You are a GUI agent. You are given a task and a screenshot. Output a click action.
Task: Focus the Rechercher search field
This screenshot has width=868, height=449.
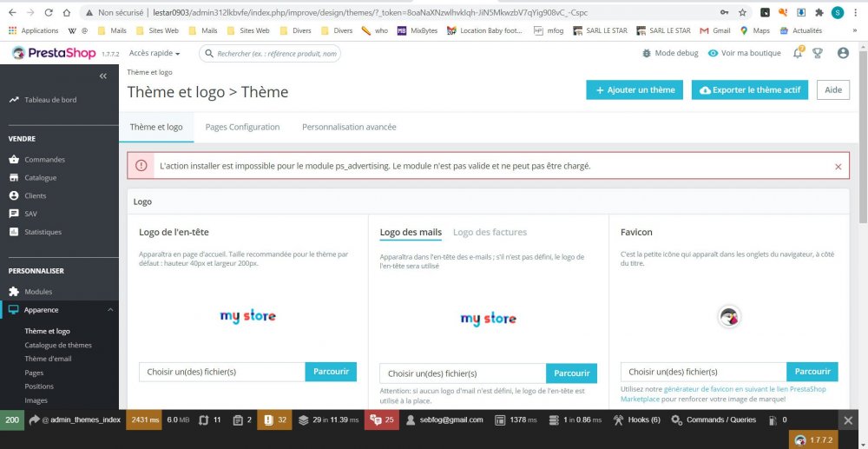(270, 54)
